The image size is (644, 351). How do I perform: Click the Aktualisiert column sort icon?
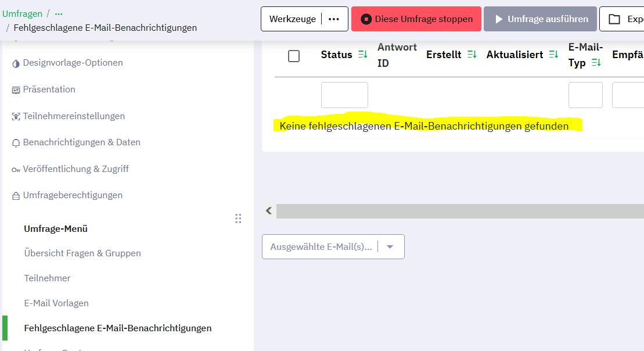(x=553, y=55)
